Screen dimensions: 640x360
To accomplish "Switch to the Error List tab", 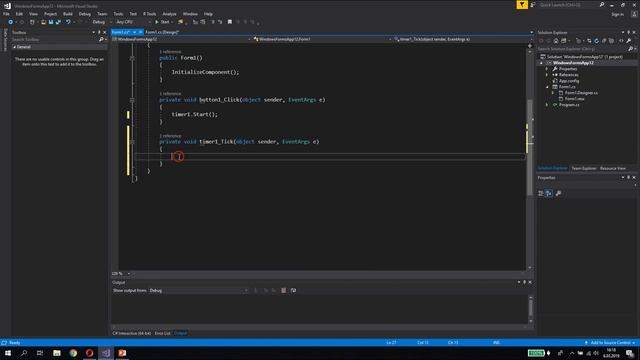I will tap(162, 333).
